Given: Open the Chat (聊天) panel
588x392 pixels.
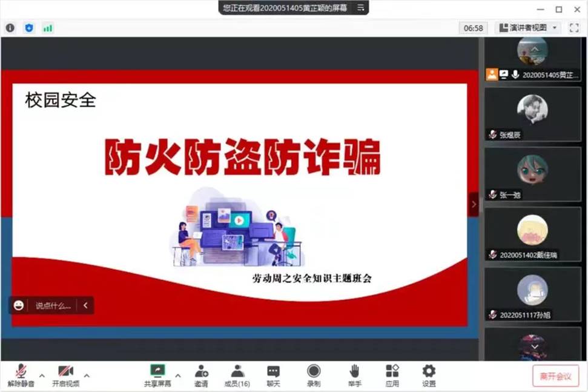Looking at the screenshot, I should coord(273,376).
